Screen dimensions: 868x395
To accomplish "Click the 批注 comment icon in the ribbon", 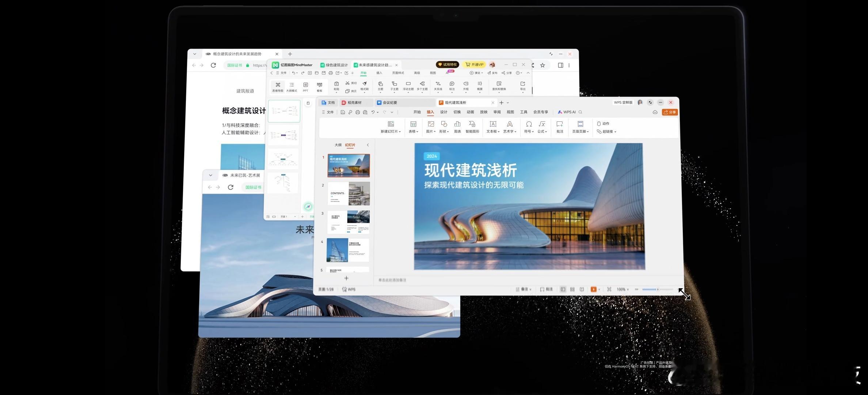I will click(559, 125).
